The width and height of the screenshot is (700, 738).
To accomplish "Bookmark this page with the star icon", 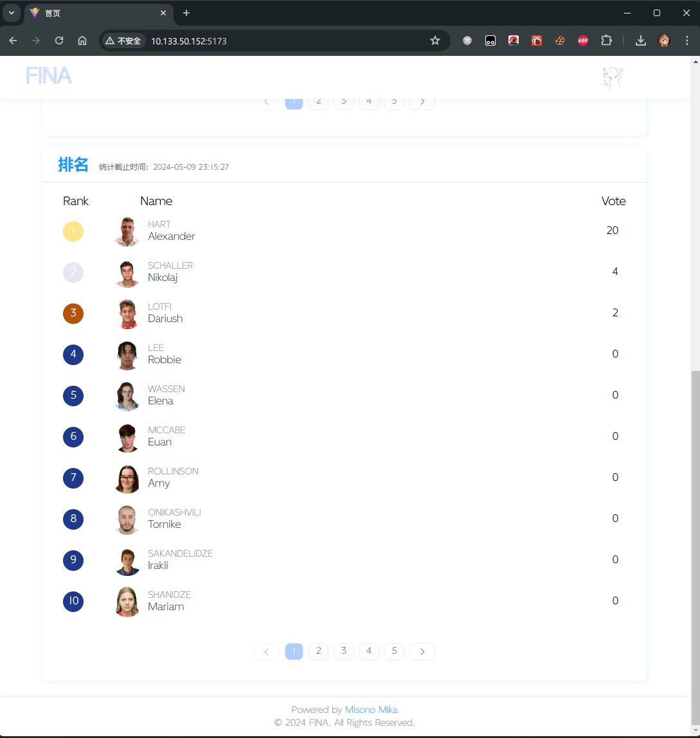I will pos(435,41).
